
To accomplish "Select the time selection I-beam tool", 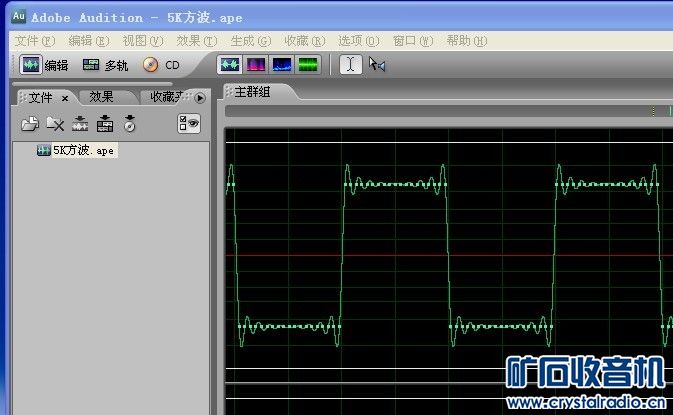I will [x=349, y=65].
